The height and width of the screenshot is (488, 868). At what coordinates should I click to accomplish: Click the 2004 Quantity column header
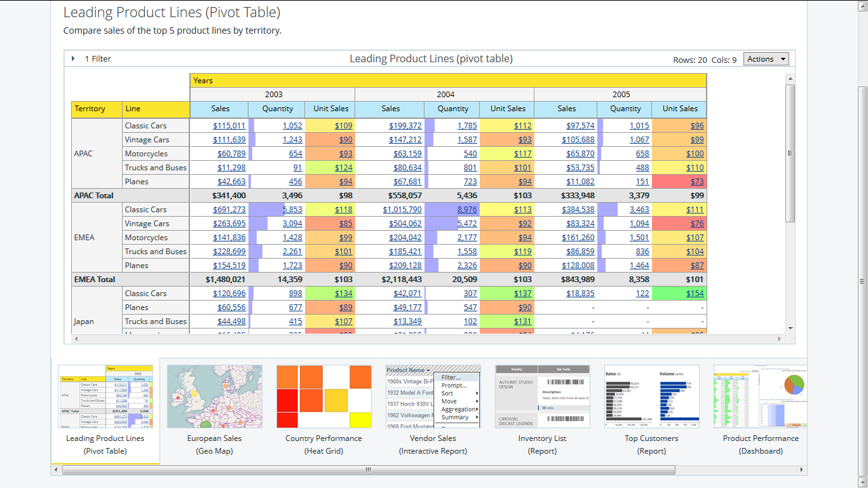453,109
